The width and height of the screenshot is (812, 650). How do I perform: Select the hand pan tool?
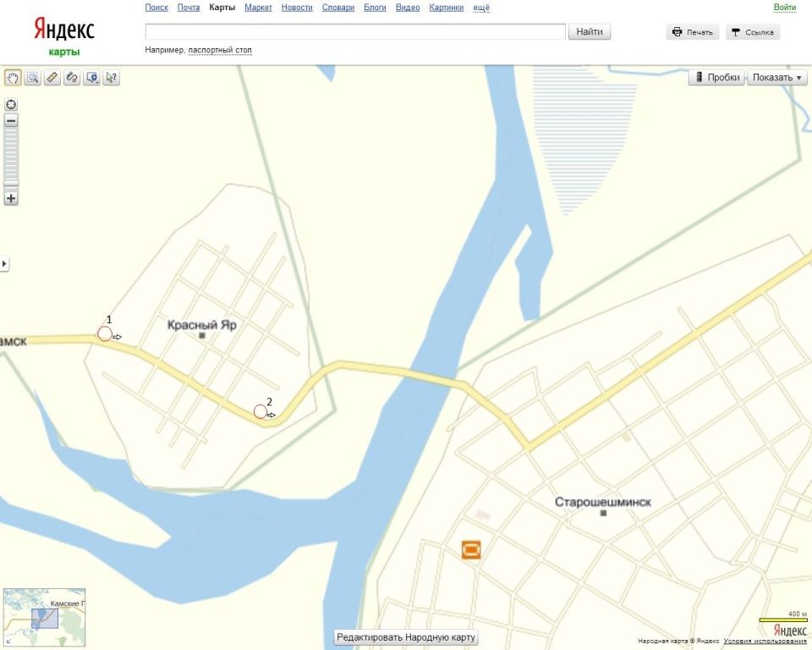click(x=13, y=78)
